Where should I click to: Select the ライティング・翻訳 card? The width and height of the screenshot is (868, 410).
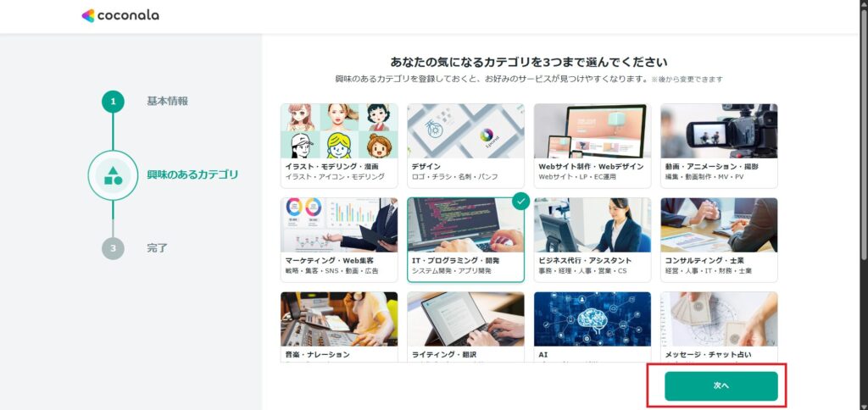(465, 327)
